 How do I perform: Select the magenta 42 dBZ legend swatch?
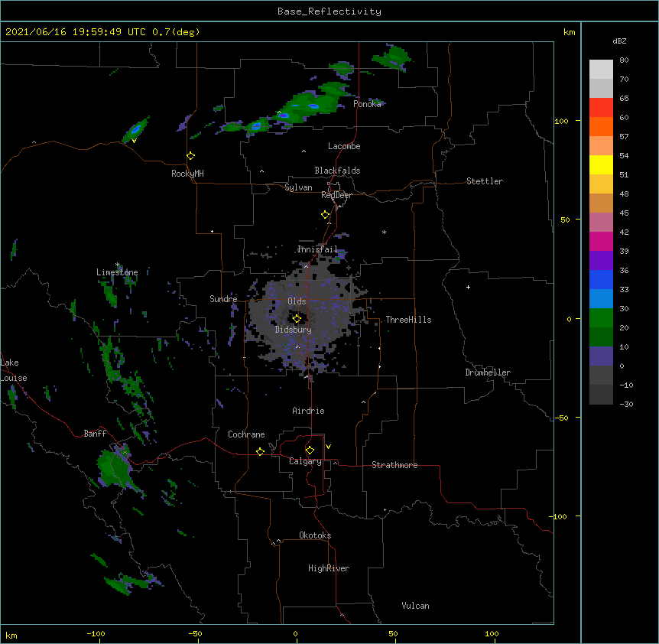pyautogui.click(x=601, y=241)
